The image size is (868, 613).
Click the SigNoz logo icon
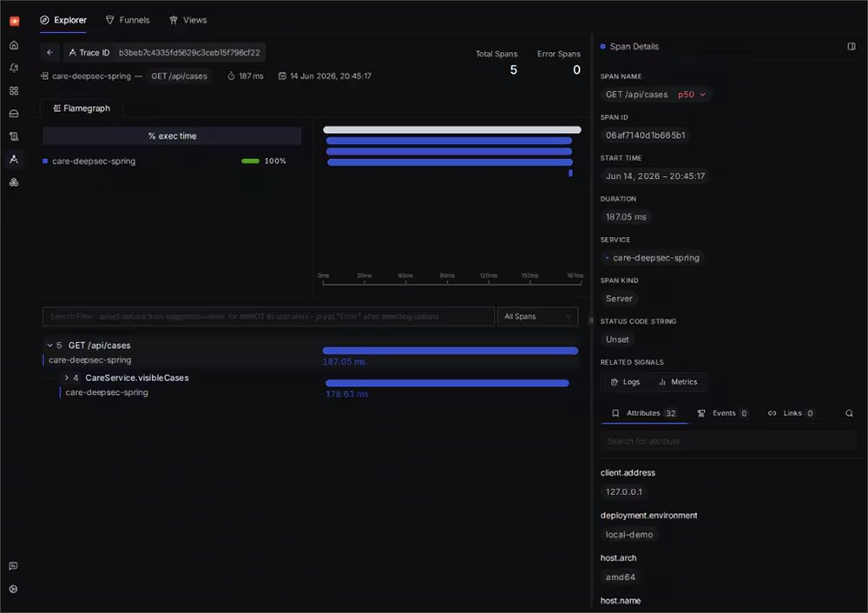tap(15, 21)
